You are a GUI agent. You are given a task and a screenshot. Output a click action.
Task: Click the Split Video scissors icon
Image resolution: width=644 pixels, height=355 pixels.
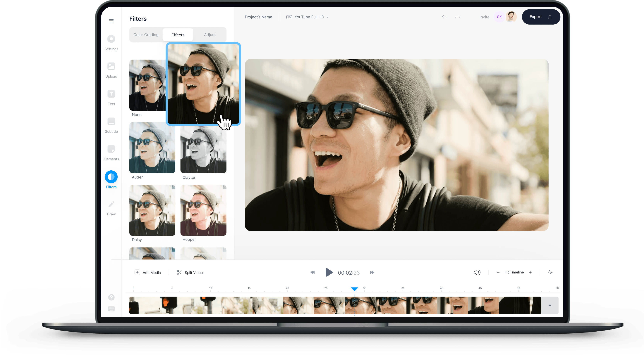click(179, 272)
